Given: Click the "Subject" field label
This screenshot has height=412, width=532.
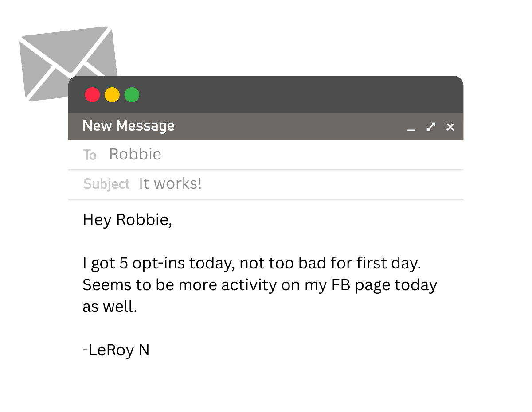Looking at the screenshot, I should 106,184.
